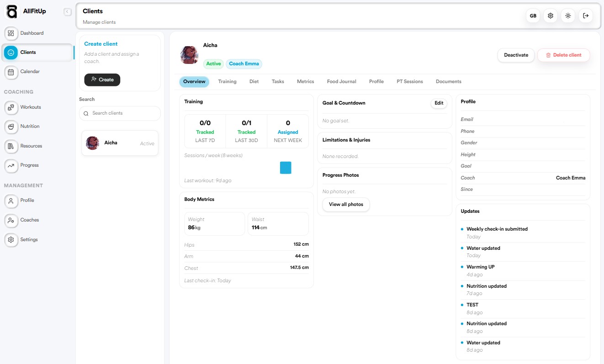Screen dimensions: 604x364
Task: Toggle light/dark theme sun icon
Action: 568,16
